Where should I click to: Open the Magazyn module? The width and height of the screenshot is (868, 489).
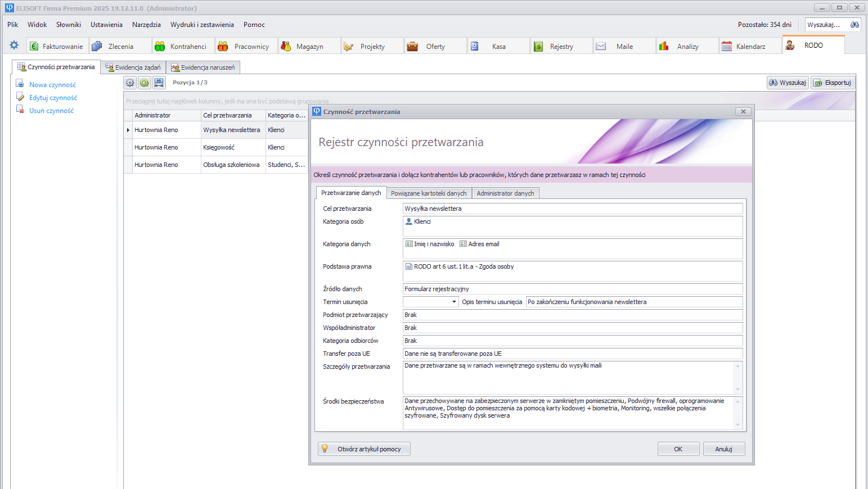pyautogui.click(x=309, y=46)
